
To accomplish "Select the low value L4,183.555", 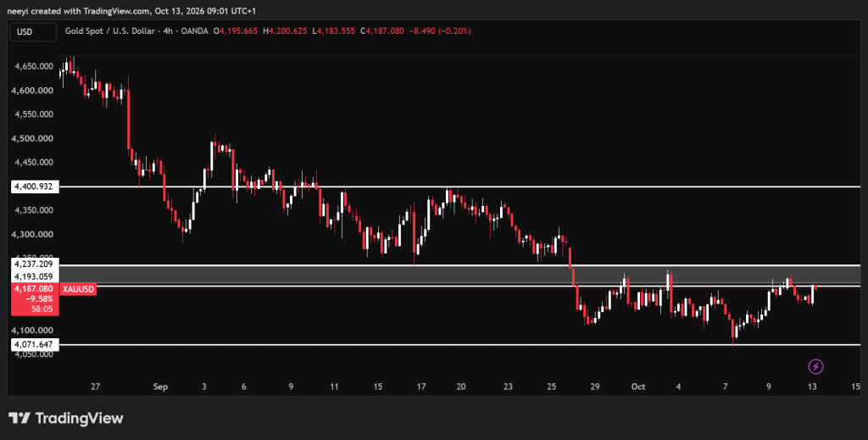I will 333,31.
